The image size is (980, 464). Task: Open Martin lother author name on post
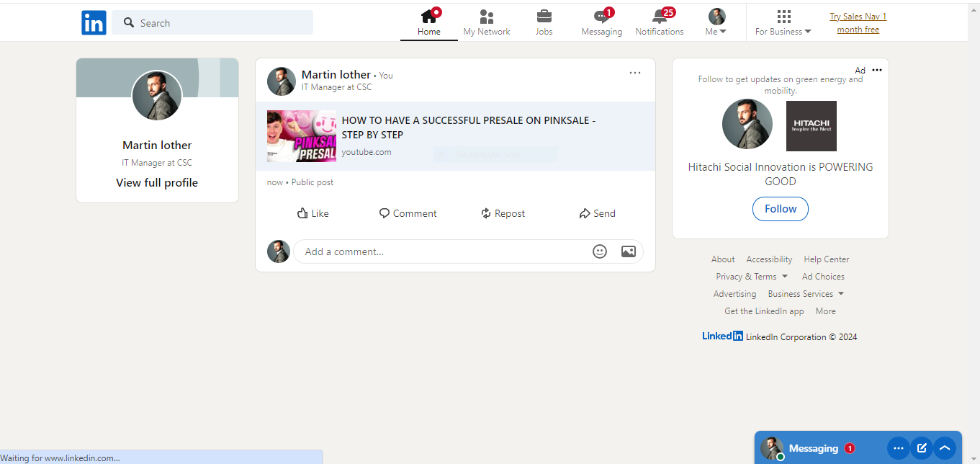tap(336, 75)
